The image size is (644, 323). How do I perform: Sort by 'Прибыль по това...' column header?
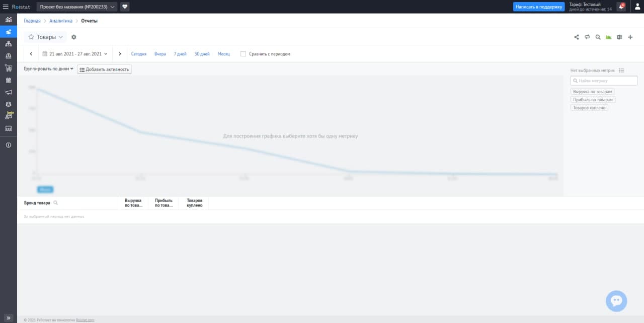164,203
